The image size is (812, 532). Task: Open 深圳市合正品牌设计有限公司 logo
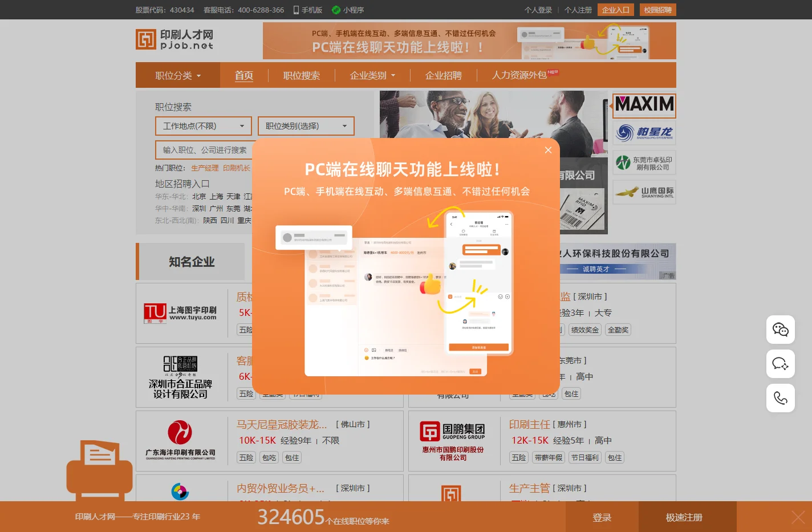[180, 377]
